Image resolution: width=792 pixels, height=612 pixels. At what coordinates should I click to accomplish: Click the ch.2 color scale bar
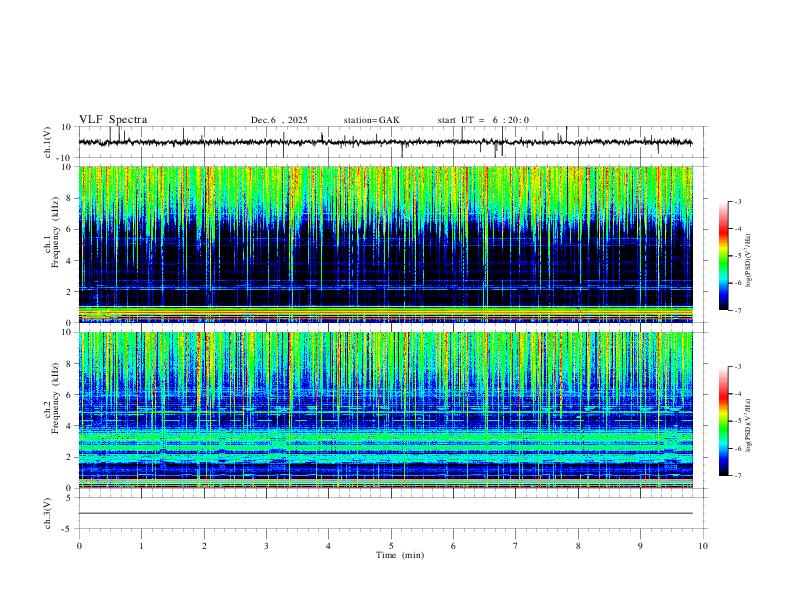(x=723, y=421)
